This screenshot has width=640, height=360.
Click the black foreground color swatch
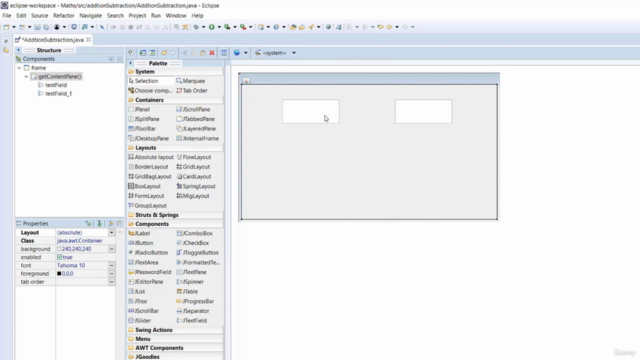tap(59, 273)
